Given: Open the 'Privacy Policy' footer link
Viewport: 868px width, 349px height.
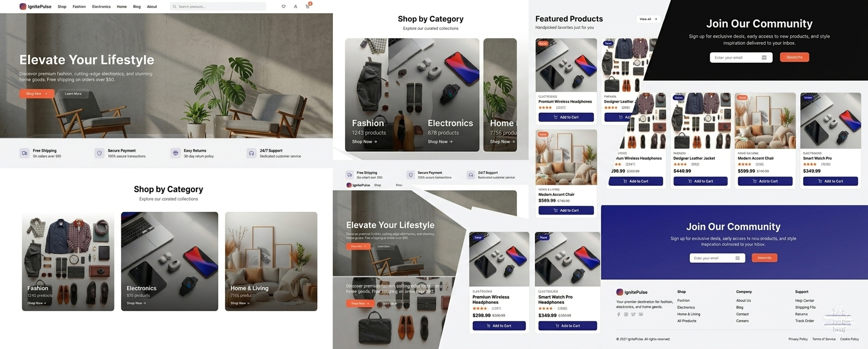Looking at the screenshot, I should (798, 339).
